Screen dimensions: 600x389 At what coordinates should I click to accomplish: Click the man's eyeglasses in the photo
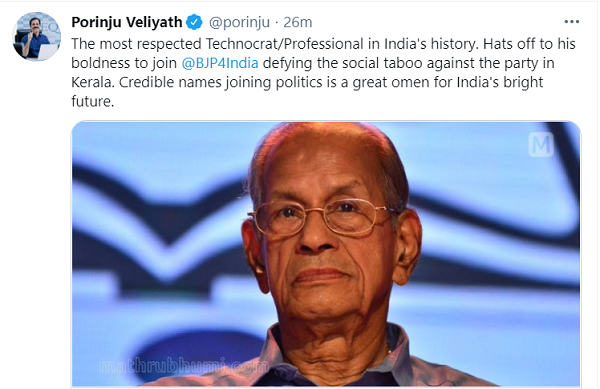323,217
